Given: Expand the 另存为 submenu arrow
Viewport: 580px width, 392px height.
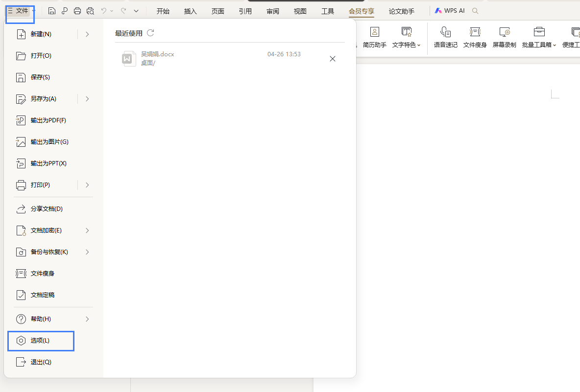Looking at the screenshot, I should 87,99.
